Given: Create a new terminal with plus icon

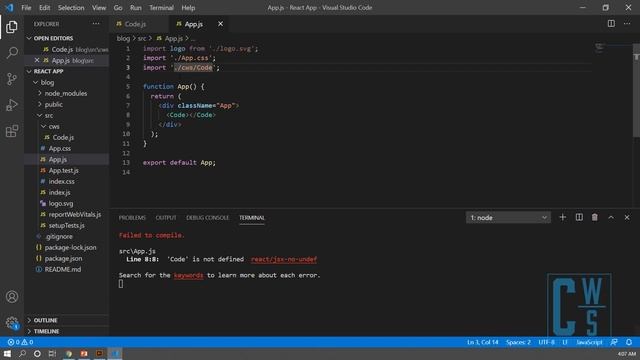Looking at the screenshot, I should pyautogui.click(x=562, y=218).
